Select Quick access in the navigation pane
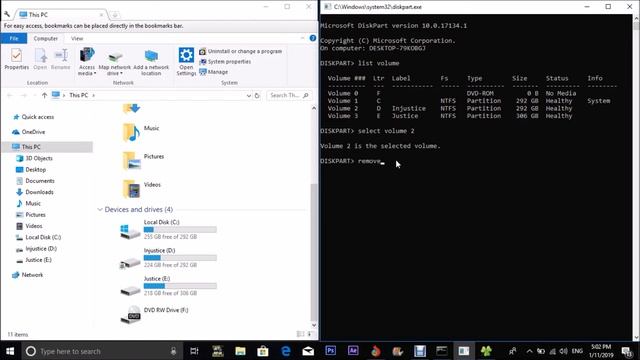Viewport: 640px width, 360px height. 38,117
